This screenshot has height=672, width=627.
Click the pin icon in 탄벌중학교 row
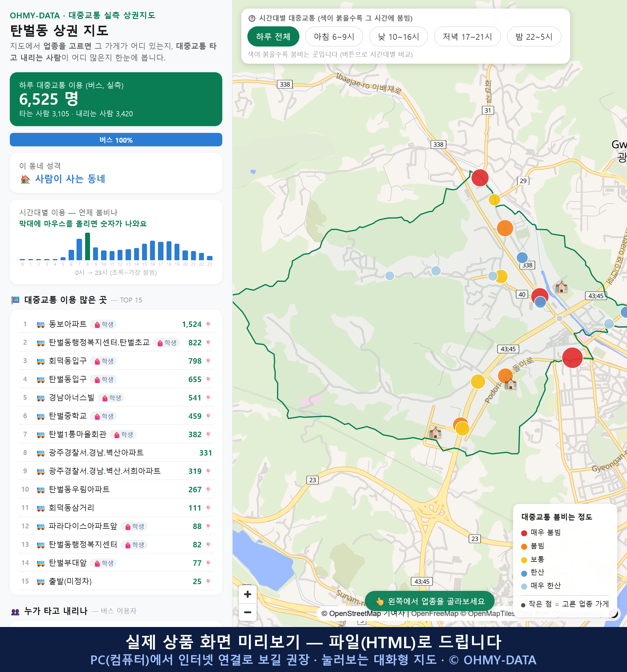208,416
